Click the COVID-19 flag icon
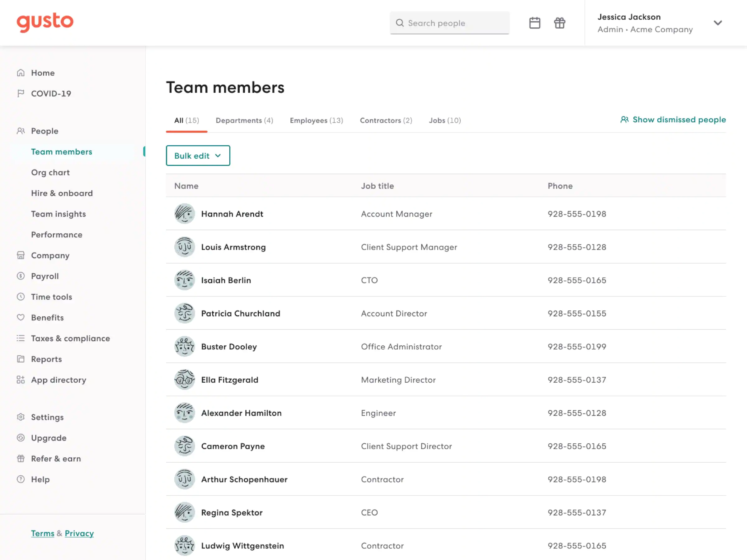Viewport: 747px width, 560px height. 21,94
